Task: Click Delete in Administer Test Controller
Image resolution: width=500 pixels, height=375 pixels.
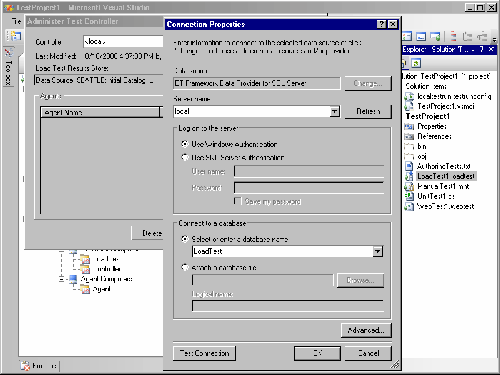Action: point(148,233)
